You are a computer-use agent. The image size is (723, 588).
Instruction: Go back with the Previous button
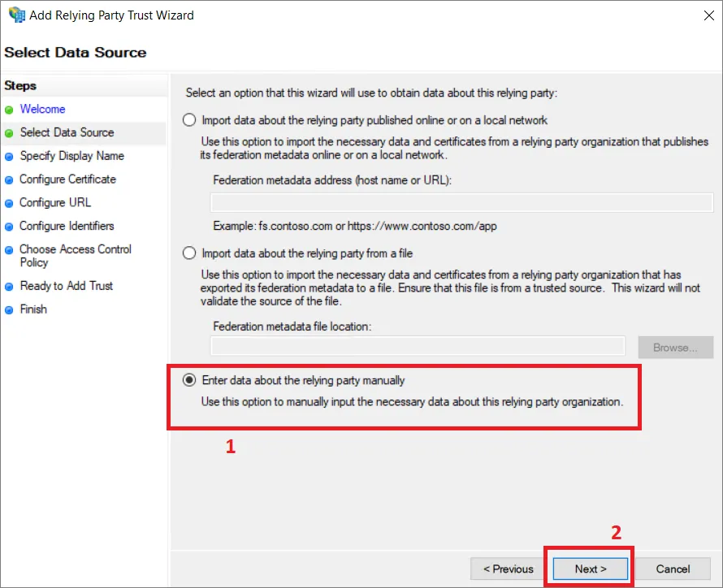[x=508, y=569]
